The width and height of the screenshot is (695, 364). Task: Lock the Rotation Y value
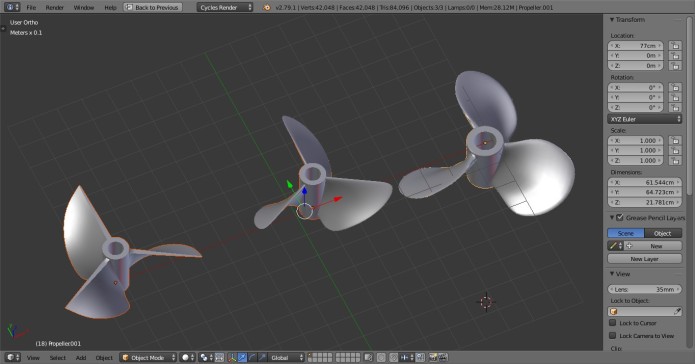(675, 98)
